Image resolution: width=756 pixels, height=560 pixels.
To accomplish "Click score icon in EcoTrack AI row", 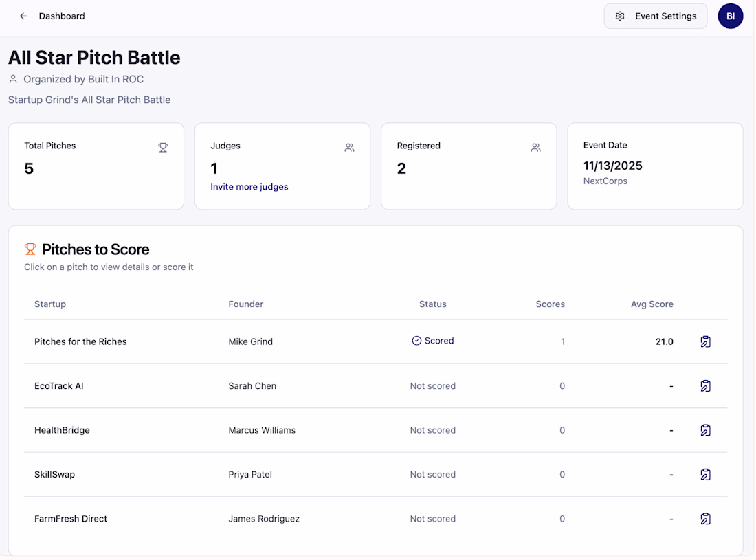I will (705, 386).
